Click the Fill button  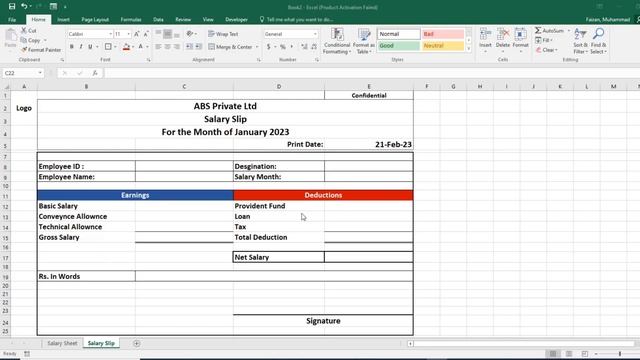[544, 40]
